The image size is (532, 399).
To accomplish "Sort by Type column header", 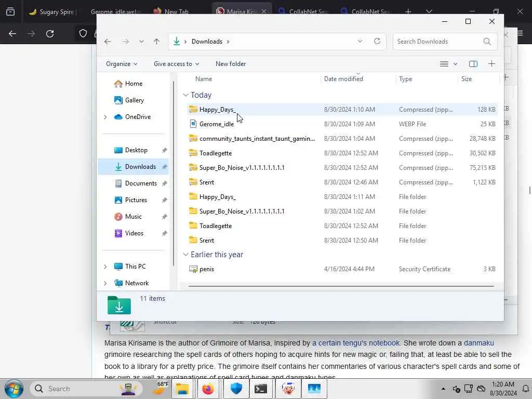I will click(x=405, y=79).
